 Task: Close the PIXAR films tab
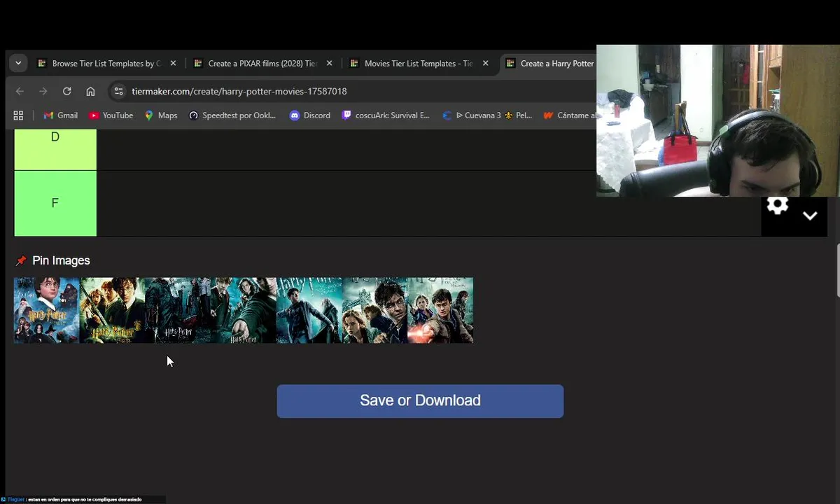click(x=329, y=63)
